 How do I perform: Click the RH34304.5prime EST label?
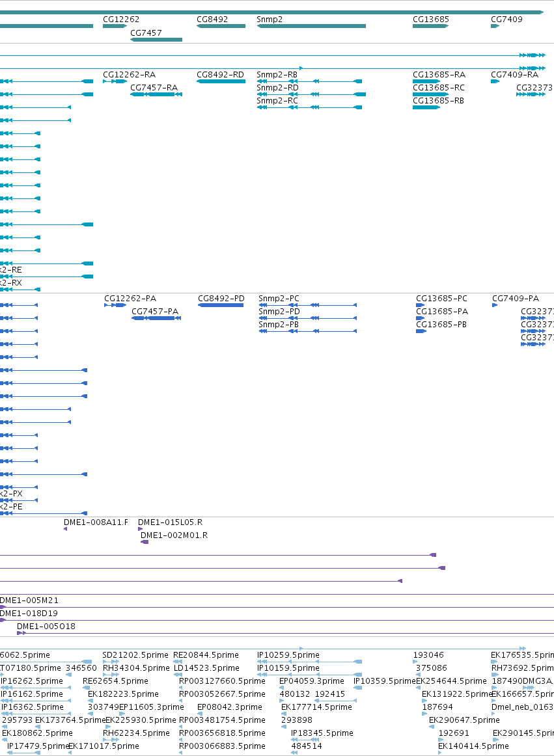[x=136, y=668]
